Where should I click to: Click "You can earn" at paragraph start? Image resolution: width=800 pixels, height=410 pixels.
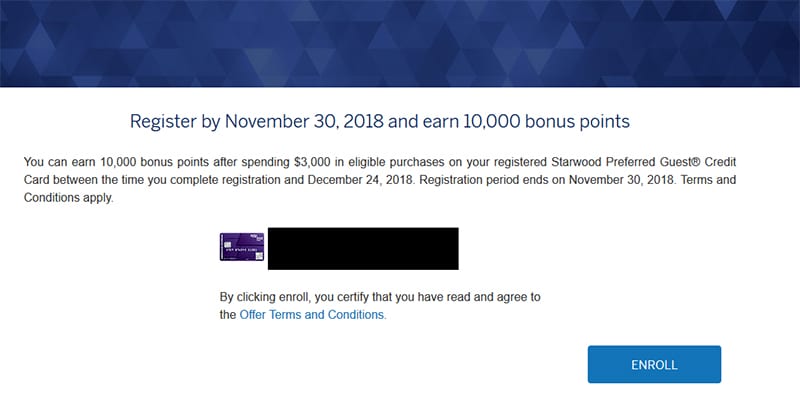pyautogui.click(x=59, y=163)
